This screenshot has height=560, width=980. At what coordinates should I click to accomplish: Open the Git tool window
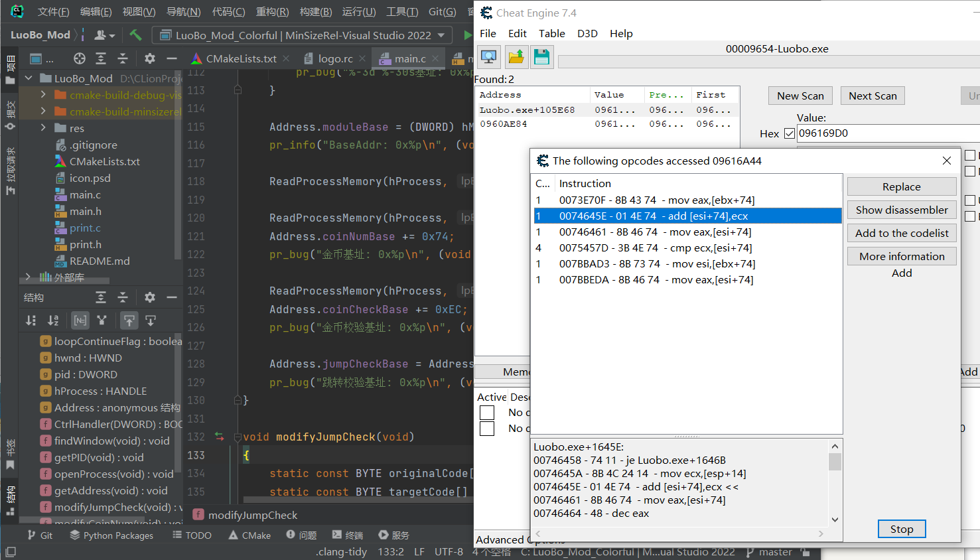[x=40, y=535]
